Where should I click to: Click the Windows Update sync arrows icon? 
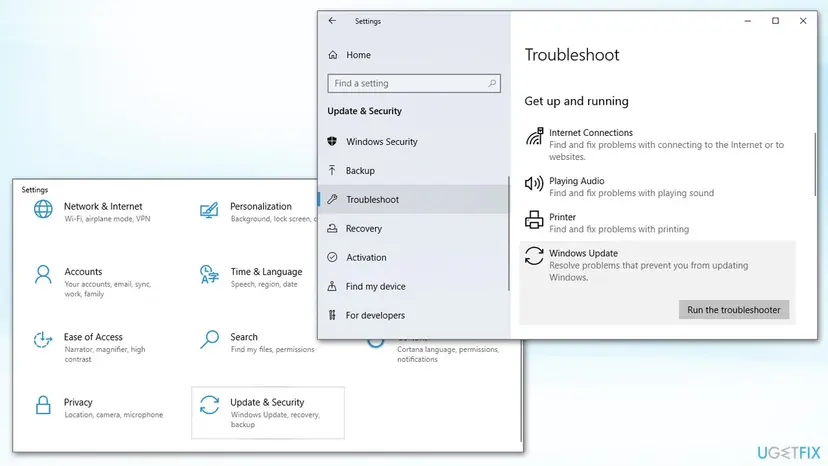pyautogui.click(x=534, y=256)
